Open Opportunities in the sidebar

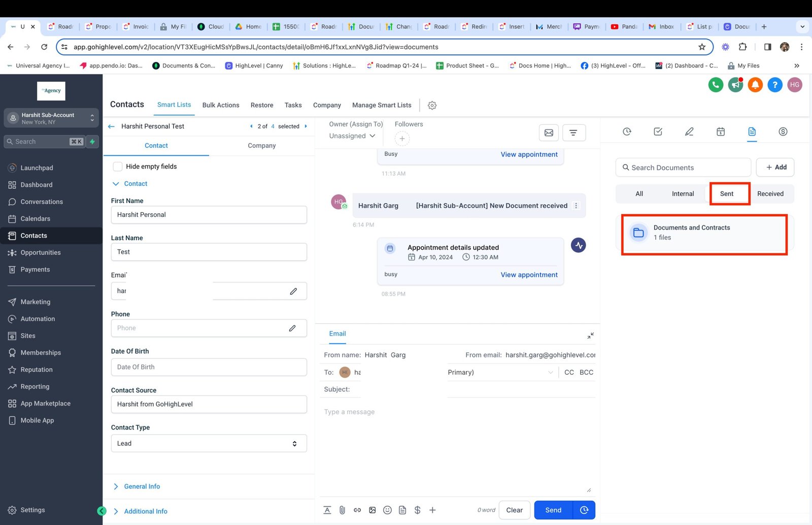41,253
